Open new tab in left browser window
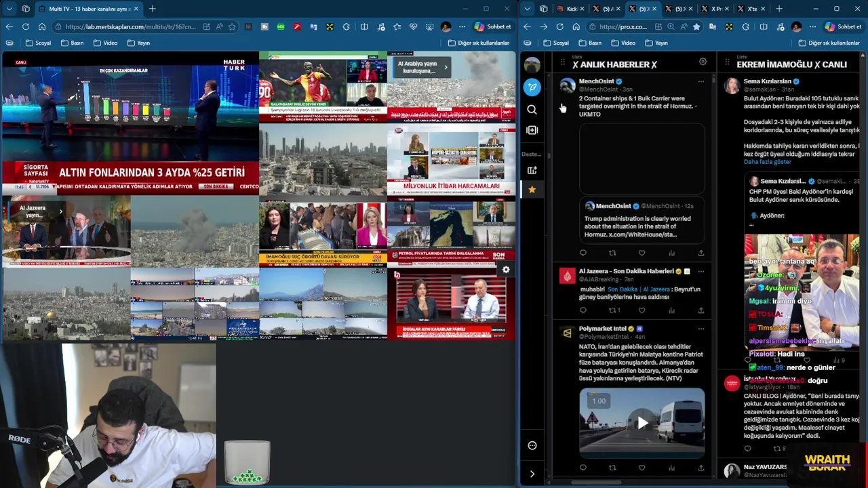This screenshot has height=488, width=868. pyautogui.click(x=152, y=9)
